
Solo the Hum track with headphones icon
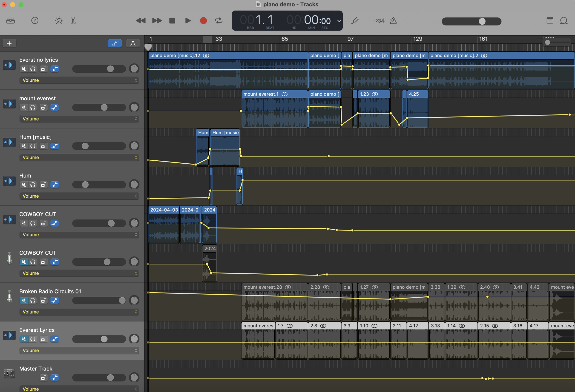(x=33, y=185)
